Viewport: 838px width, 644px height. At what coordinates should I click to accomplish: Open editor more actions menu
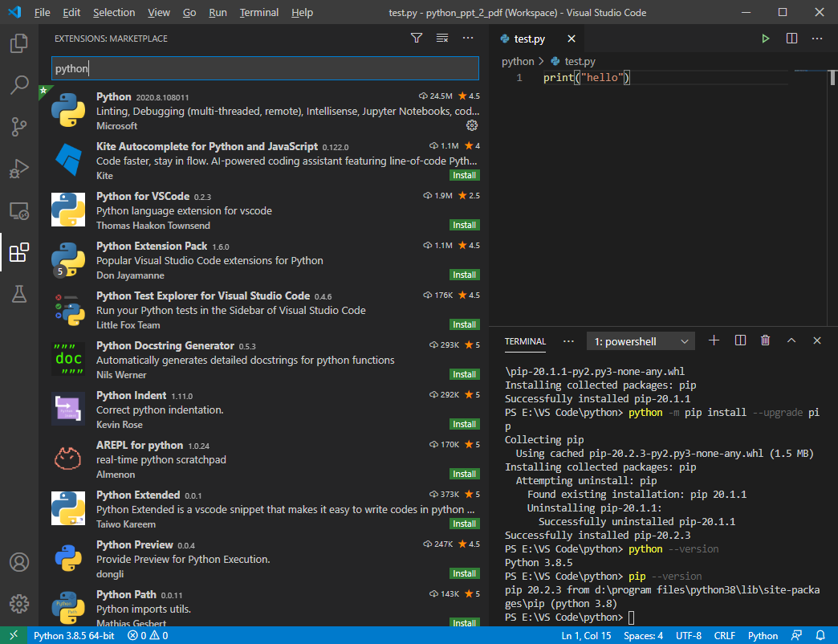point(817,39)
